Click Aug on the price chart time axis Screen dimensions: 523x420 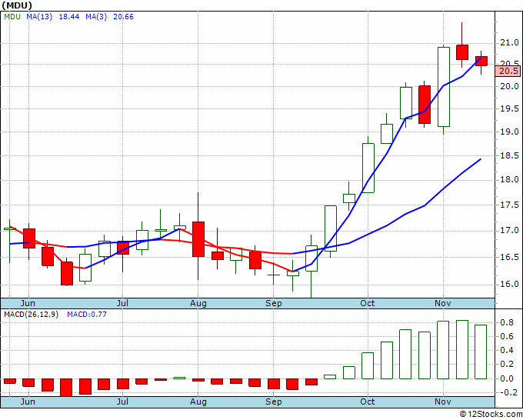(x=198, y=303)
